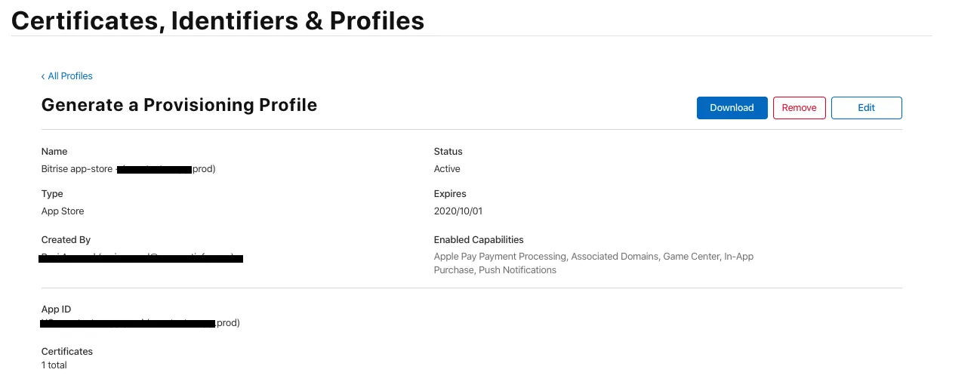Screen dimensions: 980x388
Task: Click the back chevron beside All Profiles
Action: click(43, 76)
